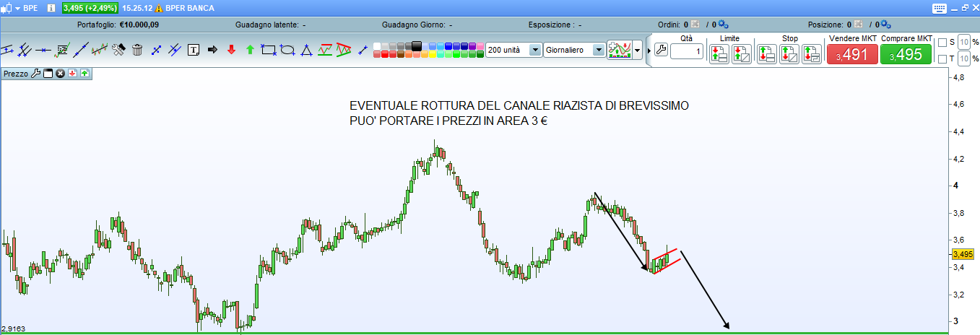This screenshot has height=335, width=980.
Task: Click the BPER BANCA title text
Action: point(189,8)
